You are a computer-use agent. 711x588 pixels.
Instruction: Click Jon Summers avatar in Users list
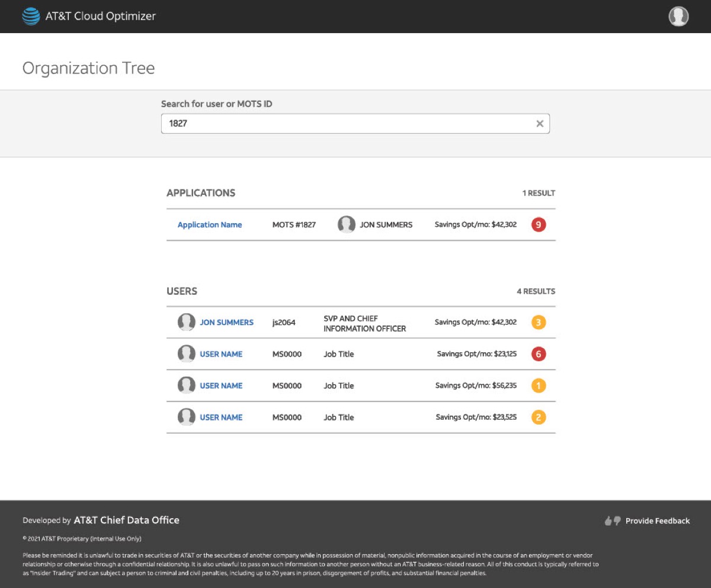(x=187, y=322)
